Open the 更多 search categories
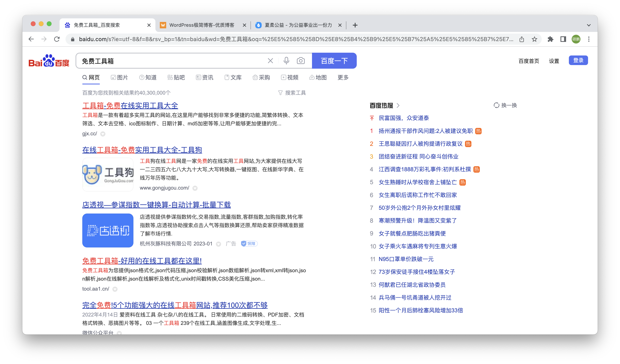This screenshot has height=364, width=620. (343, 77)
